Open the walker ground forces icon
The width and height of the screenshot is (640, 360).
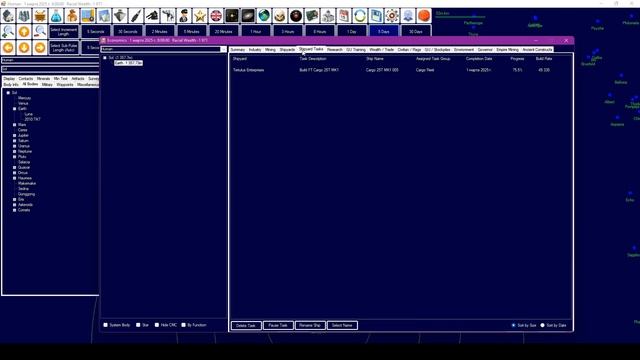coord(168,16)
